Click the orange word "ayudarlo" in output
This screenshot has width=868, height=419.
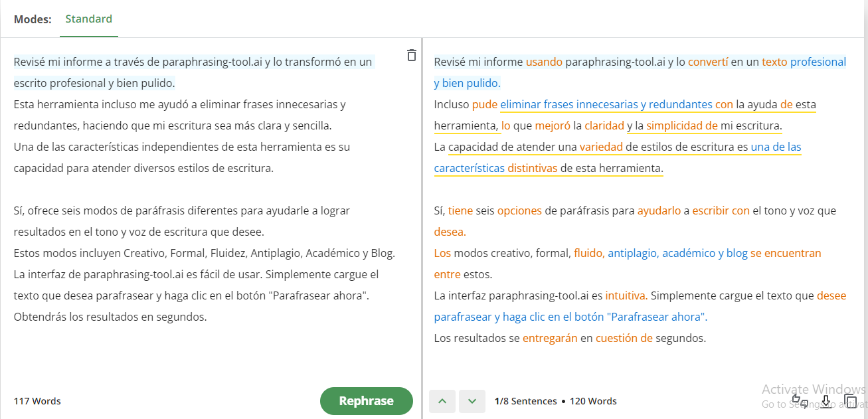point(659,210)
